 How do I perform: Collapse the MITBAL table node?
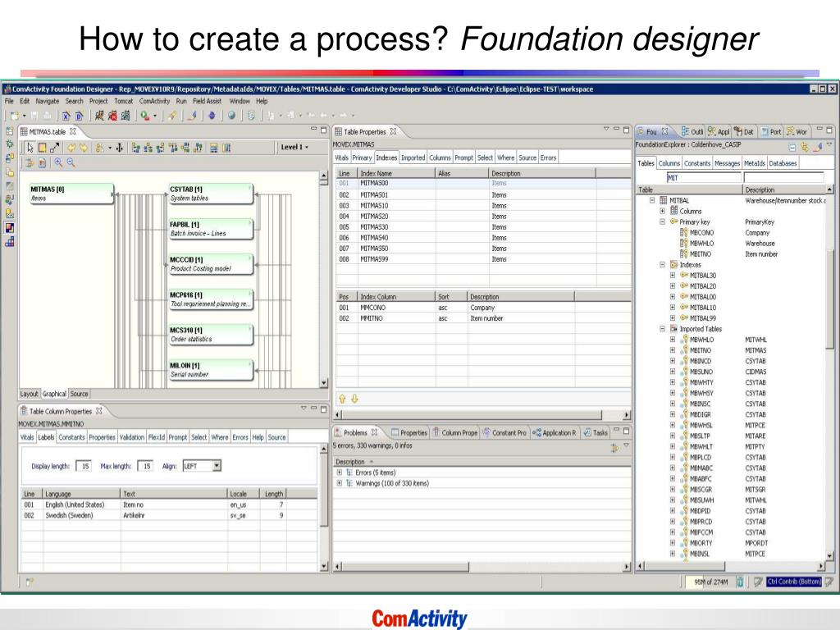tap(652, 200)
